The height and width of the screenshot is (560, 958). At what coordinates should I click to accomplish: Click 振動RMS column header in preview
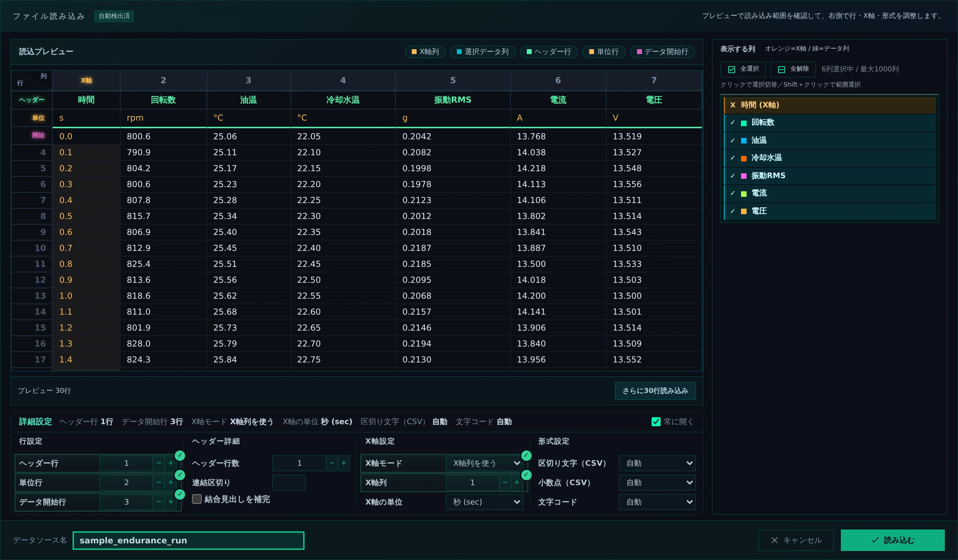pyautogui.click(x=452, y=100)
